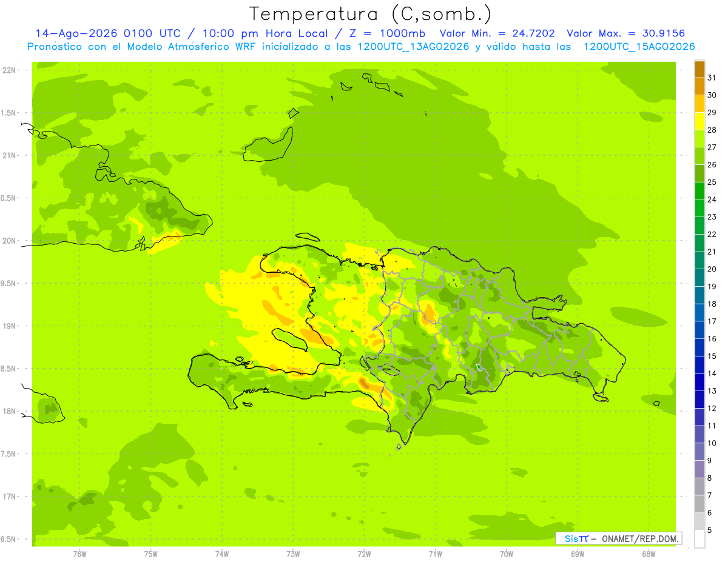Click the "70W" longitude axis label
Image resolution: width=728 pixels, height=562 pixels.
tap(507, 554)
